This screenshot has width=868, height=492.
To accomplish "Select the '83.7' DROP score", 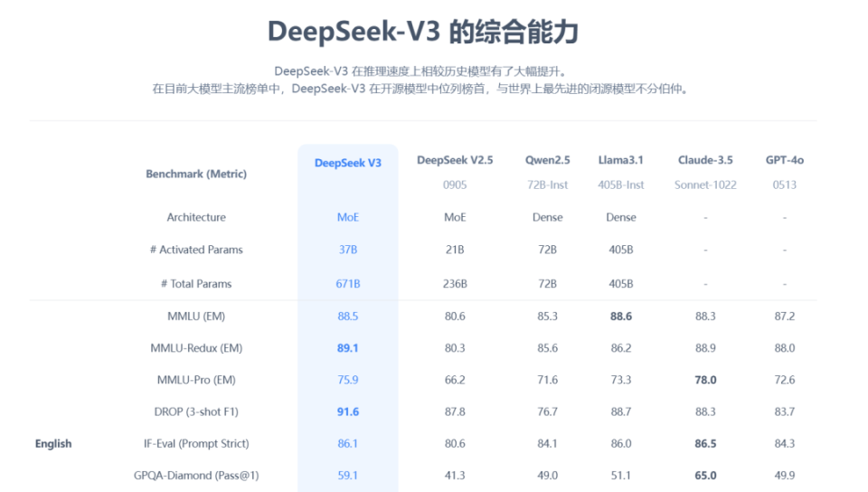I will (785, 412).
